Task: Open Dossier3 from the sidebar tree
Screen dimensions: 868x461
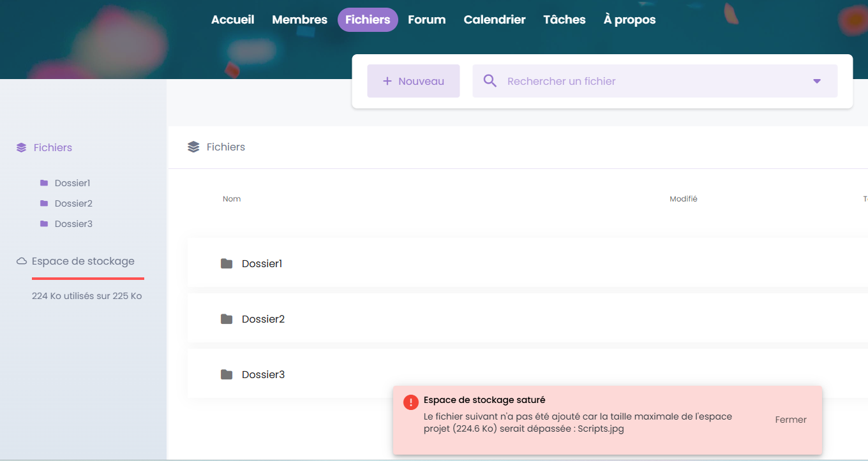Action: pyautogui.click(x=73, y=224)
